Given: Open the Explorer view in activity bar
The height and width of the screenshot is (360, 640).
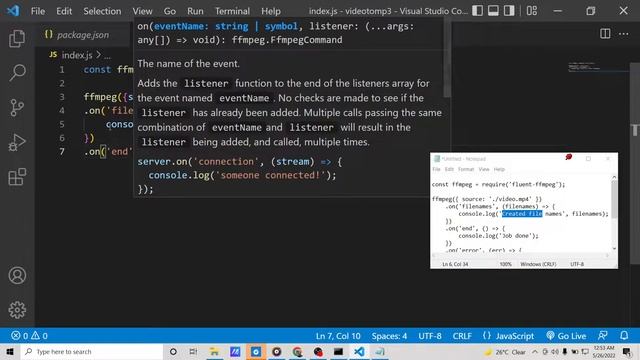Looking at the screenshot, I should [17, 38].
